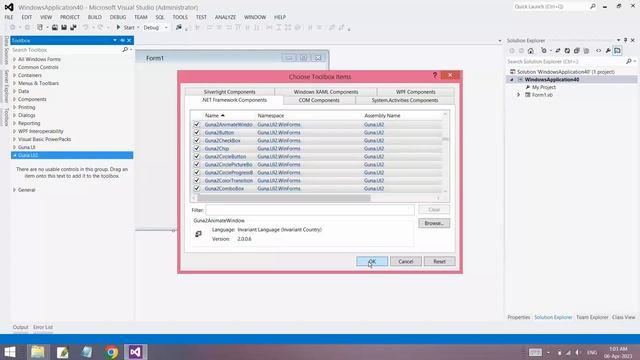Switch to Windows XAML Components tab
This screenshot has height=360, width=640.
coord(326,92)
